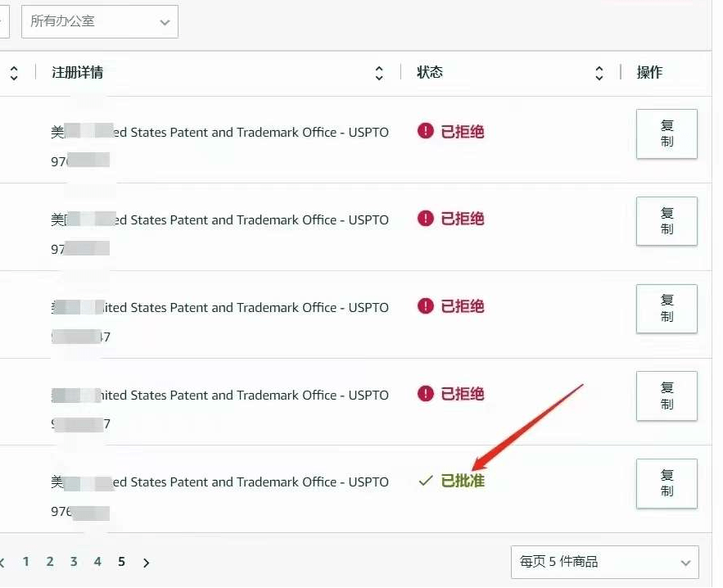Open the 每页 5 件商品 page-size dropdown
The width and height of the screenshot is (723, 588).
605,562
